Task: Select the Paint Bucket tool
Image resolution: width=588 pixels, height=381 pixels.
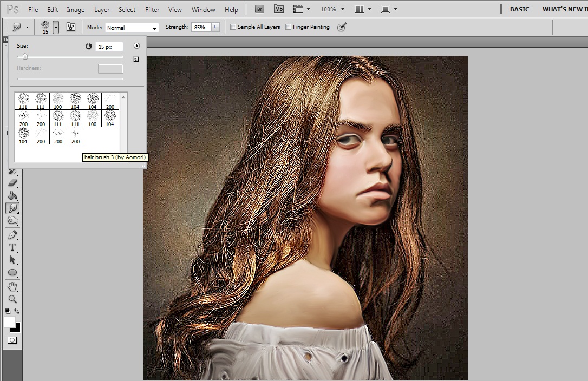Action: [x=12, y=195]
